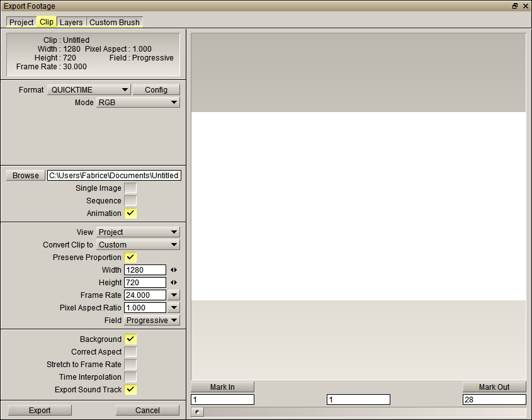Viewport: 532px width, 420px height.
Task: Open the Custom Brush tab
Action: pos(115,22)
